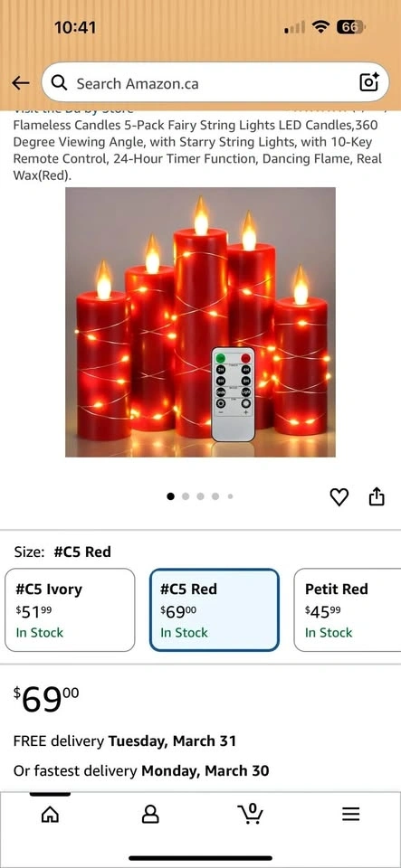
Task: Jump to fourth image carousel dot
Action: pos(215,496)
